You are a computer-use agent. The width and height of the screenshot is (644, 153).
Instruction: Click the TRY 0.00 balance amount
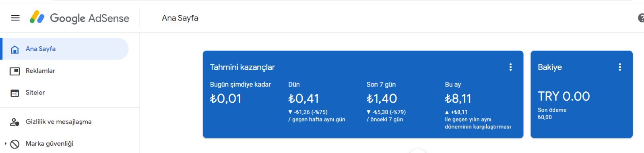(x=564, y=96)
